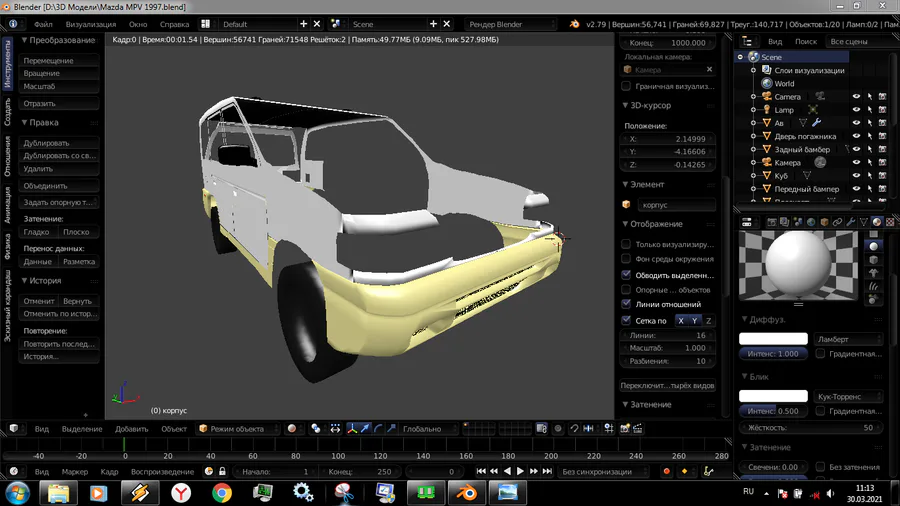This screenshot has width=900, height=506.
Task: Click the pivot point icon in 3D header
Action: (x=316, y=429)
